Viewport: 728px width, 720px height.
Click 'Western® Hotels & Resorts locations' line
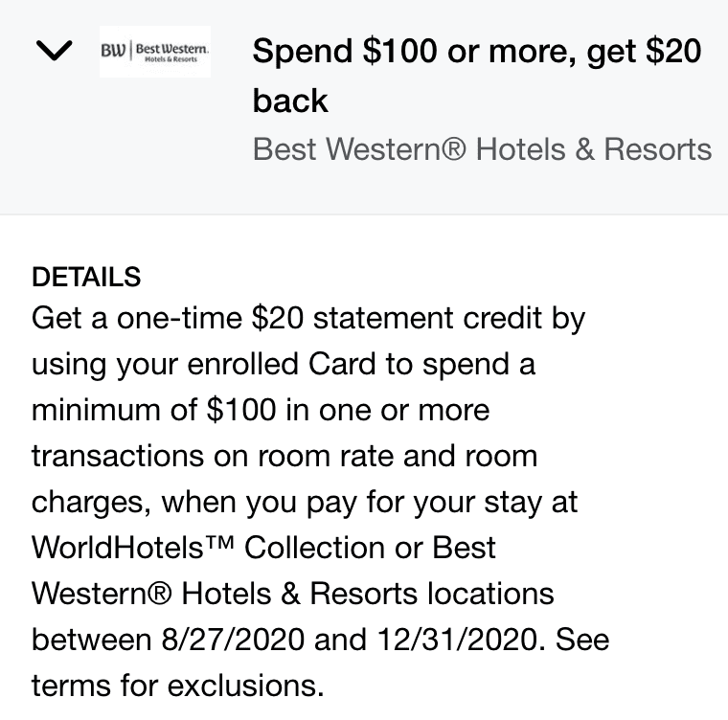click(x=292, y=594)
